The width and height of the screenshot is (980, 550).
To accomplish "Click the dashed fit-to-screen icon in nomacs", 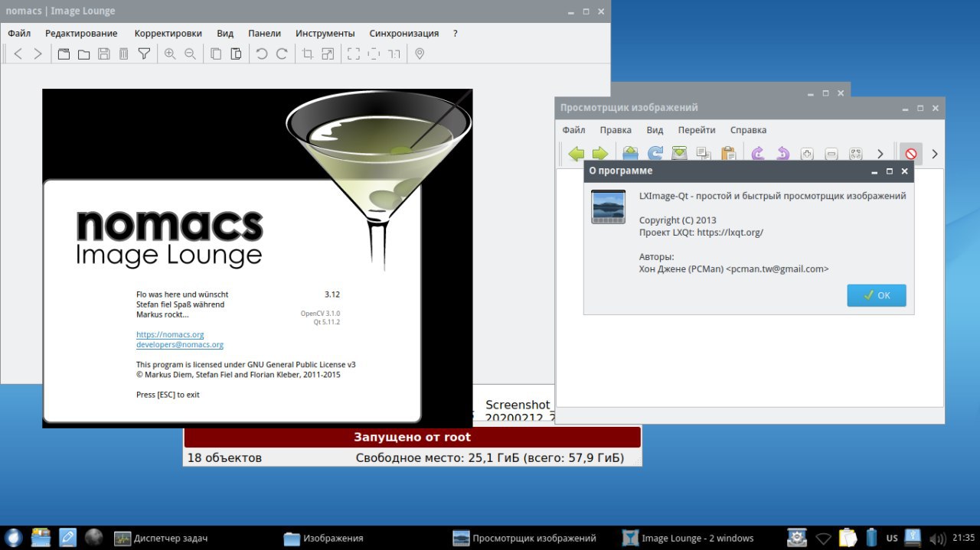I will pyautogui.click(x=374, y=54).
